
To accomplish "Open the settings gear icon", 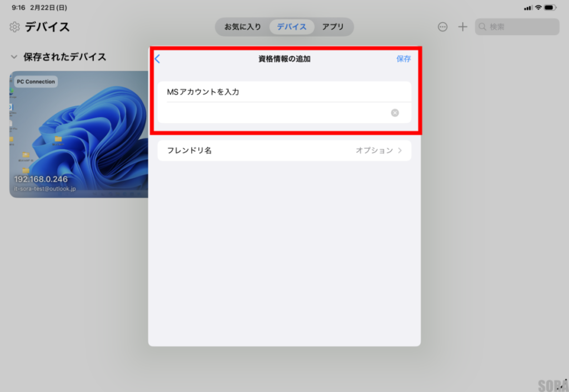I will pos(14,27).
